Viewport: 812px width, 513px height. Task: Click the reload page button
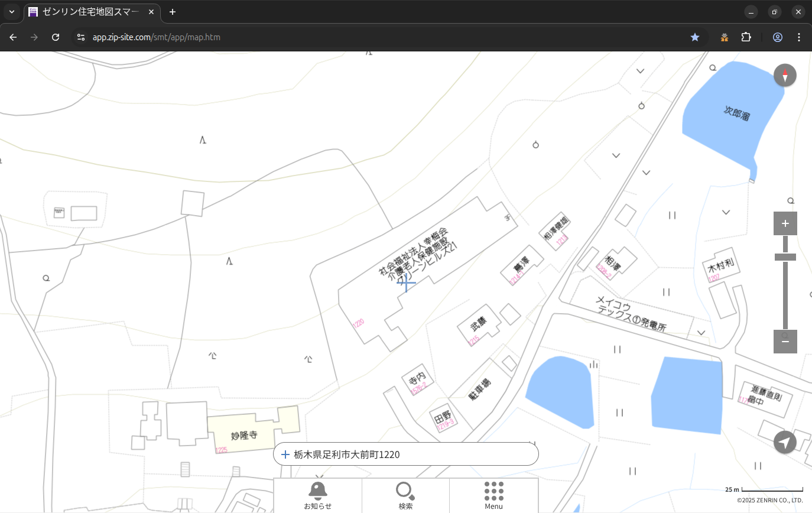(56, 37)
